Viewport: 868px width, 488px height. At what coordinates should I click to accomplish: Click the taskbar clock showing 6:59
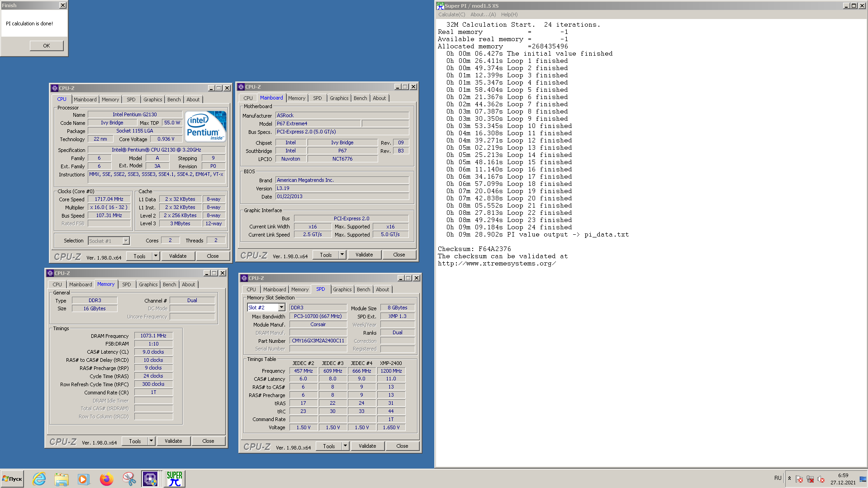[x=843, y=479]
